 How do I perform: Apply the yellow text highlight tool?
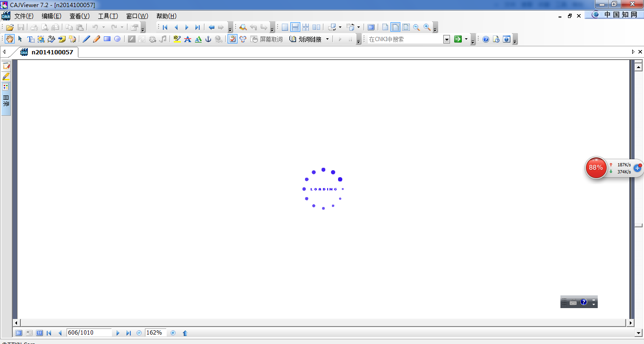pos(177,39)
